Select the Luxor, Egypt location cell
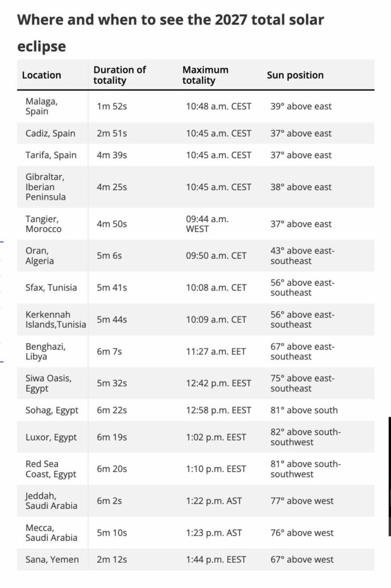Viewport: 391px width, 588px height. point(51,437)
